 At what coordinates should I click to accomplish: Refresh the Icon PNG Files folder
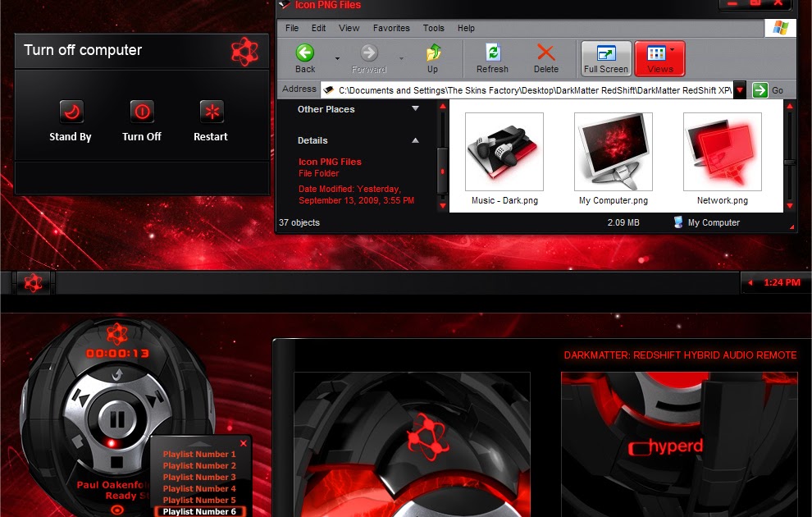point(492,58)
